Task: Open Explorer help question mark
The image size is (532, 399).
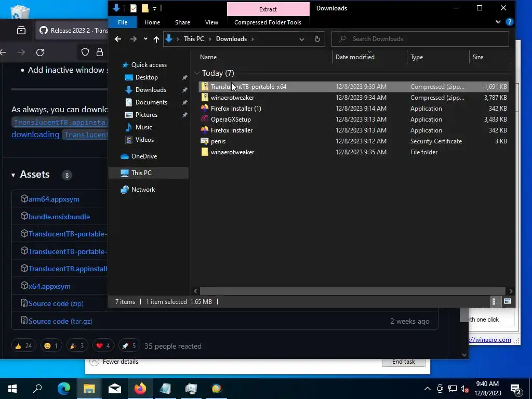Action: point(509,22)
